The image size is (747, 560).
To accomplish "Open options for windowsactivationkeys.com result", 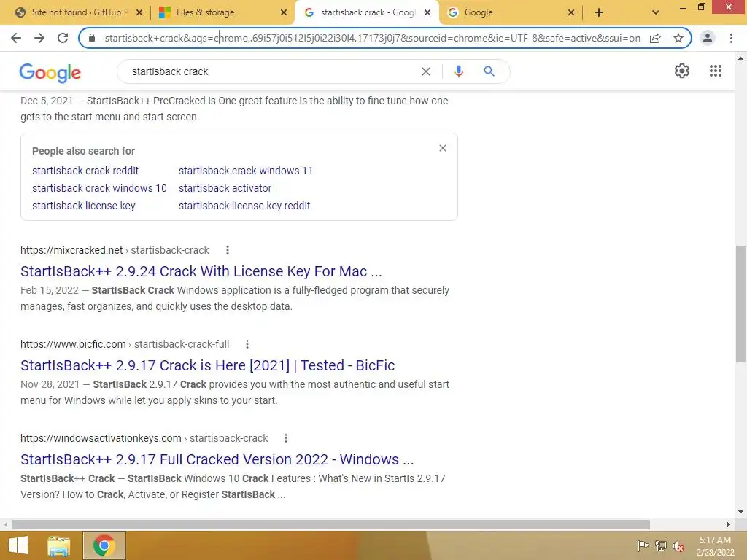I will pos(286,438).
